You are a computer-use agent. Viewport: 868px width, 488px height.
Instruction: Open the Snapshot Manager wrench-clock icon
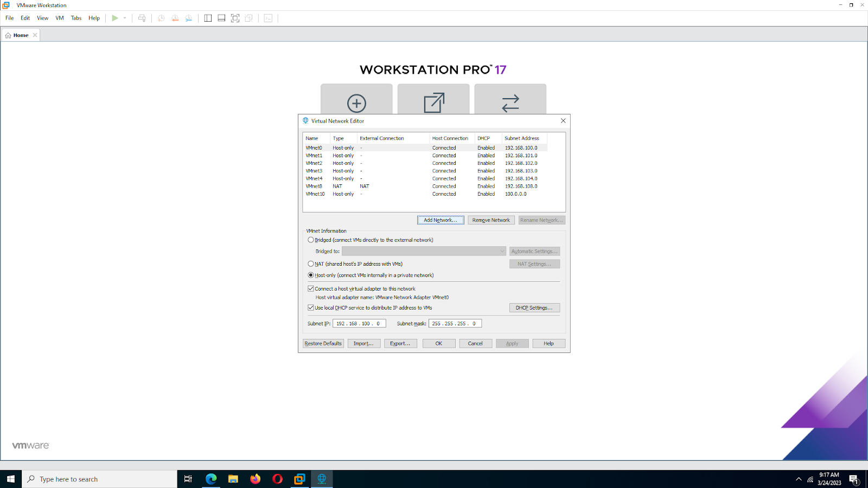click(x=188, y=18)
